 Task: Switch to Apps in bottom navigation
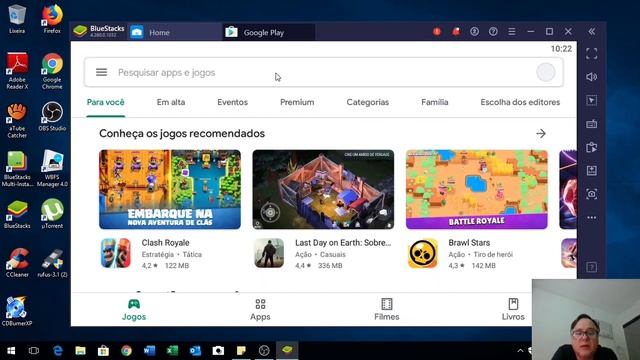point(260,310)
